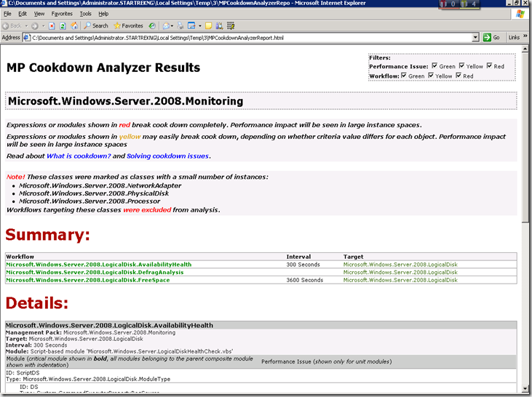532x397 pixels.
Task: Stop loading the page
Action: (52, 25)
